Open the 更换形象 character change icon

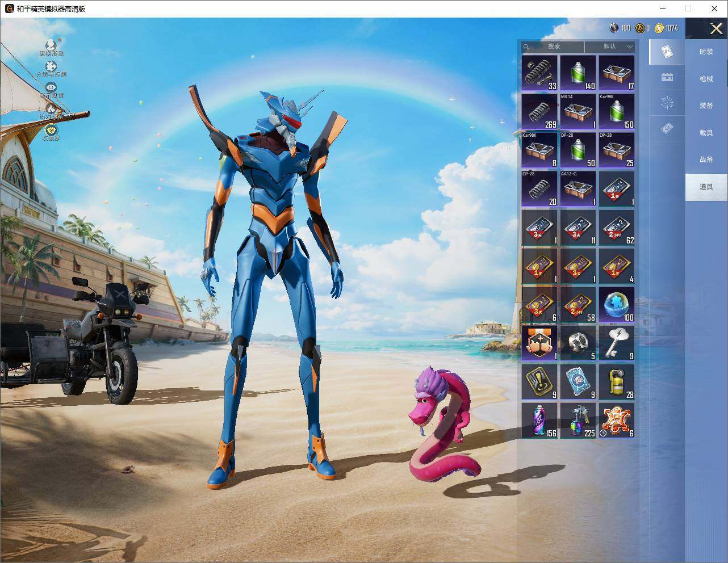(51, 45)
